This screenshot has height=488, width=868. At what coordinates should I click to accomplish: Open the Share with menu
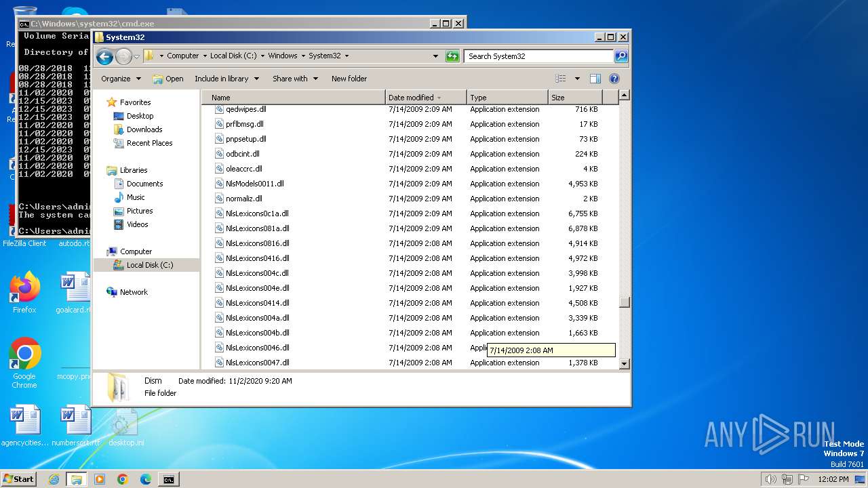pyautogui.click(x=295, y=79)
